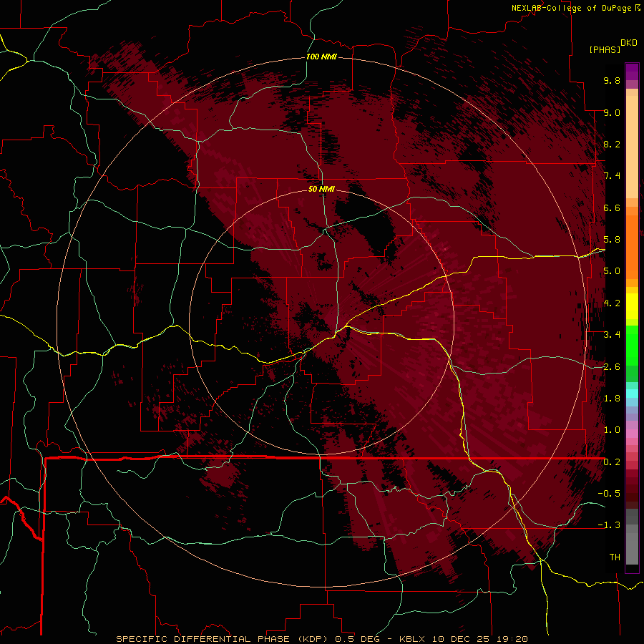644x644 pixels.
Task: Click the 1.0 scale label
Action: pos(612,430)
